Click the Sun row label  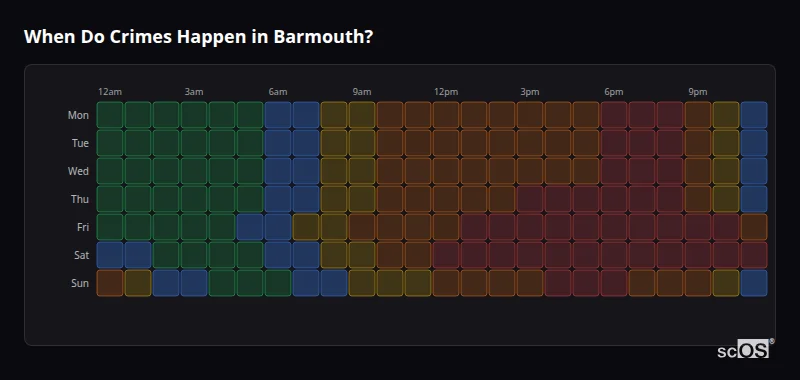[80, 284]
